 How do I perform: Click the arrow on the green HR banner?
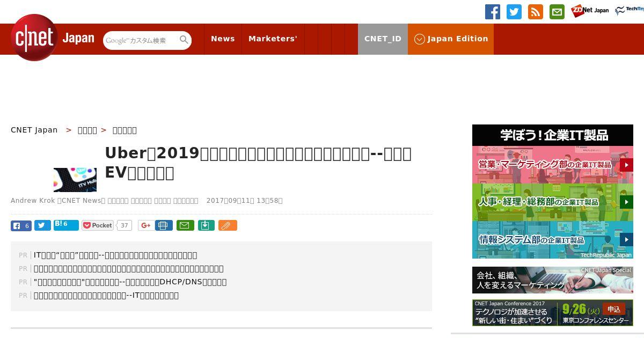pos(626,202)
